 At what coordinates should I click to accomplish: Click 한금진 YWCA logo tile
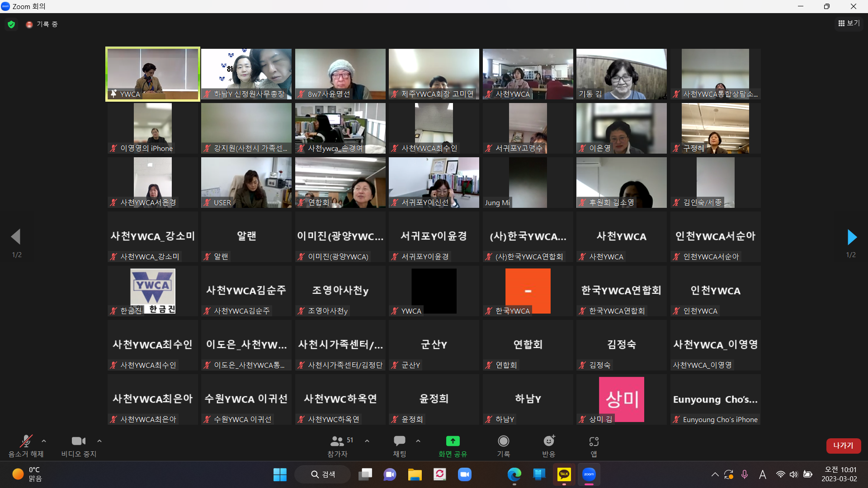coord(153,291)
